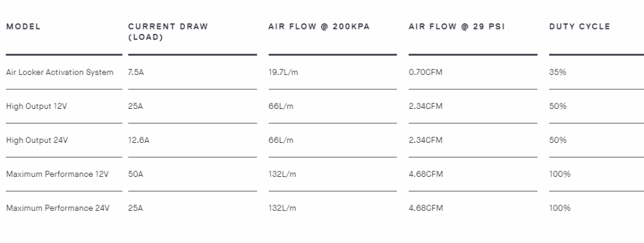644x243 pixels.
Task: Click the CURRENT DRAW (LOAD) column header
Action: pos(168,32)
